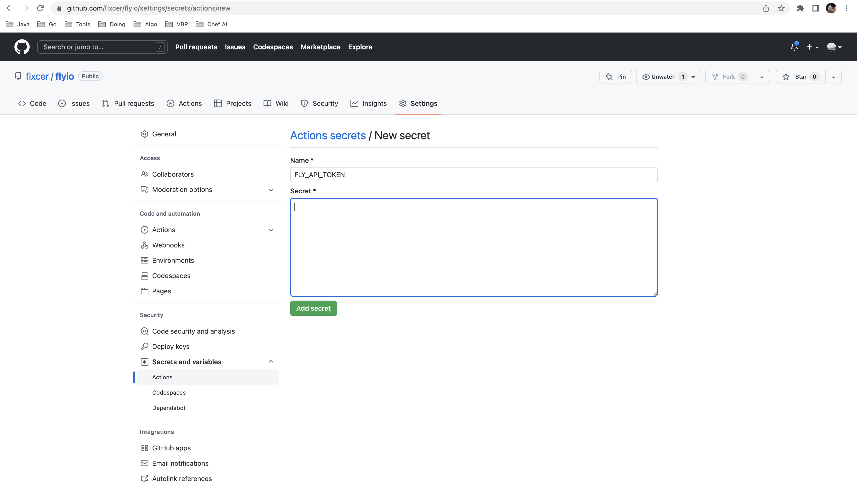Reload the page
The height and width of the screenshot is (504, 857).
point(40,8)
